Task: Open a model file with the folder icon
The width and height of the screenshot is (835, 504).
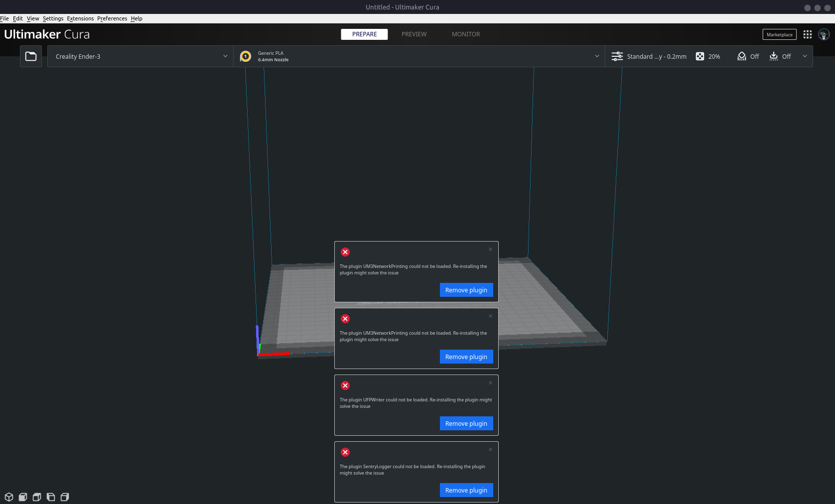Action: coord(30,56)
